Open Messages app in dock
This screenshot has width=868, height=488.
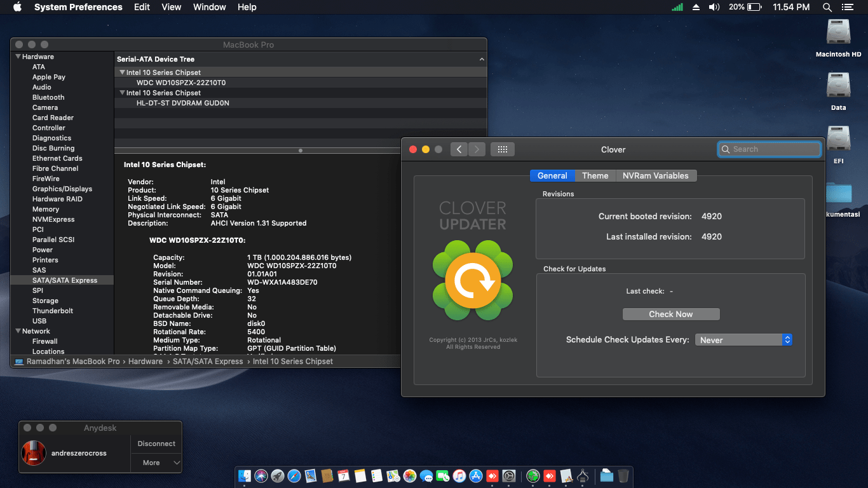[x=426, y=475]
